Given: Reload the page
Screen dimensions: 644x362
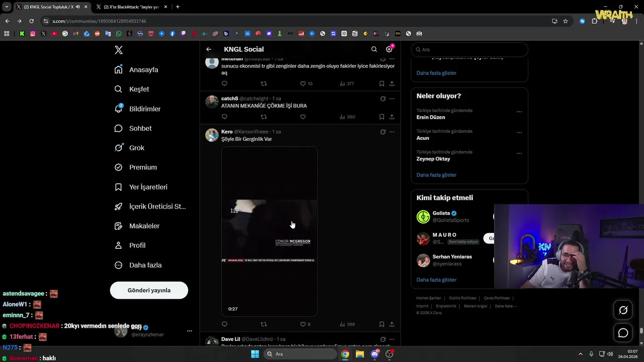Looking at the screenshot, I should pos(31,21).
